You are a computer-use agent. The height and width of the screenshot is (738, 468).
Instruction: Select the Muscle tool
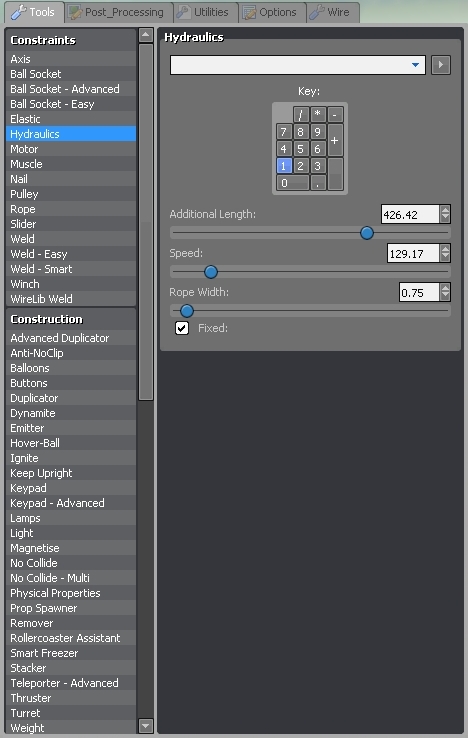coord(71,164)
